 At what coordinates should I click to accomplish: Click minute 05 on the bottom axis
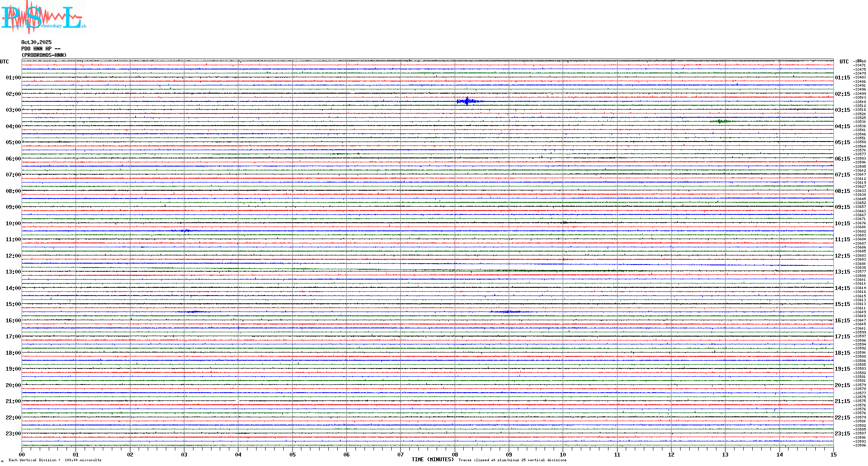(292, 454)
